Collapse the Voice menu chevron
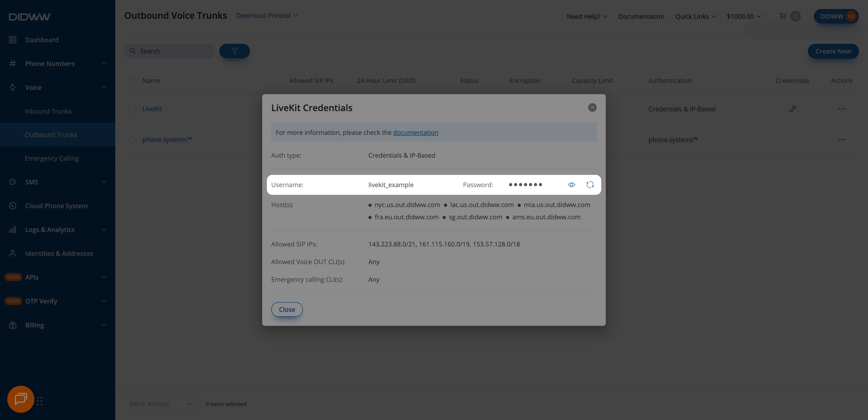This screenshot has width=868, height=420. click(104, 87)
